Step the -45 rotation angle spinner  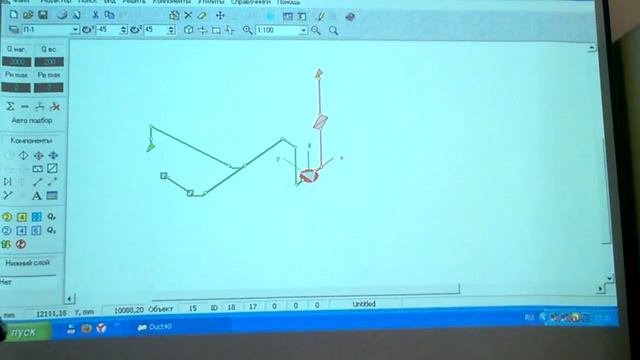click(123, 30)
